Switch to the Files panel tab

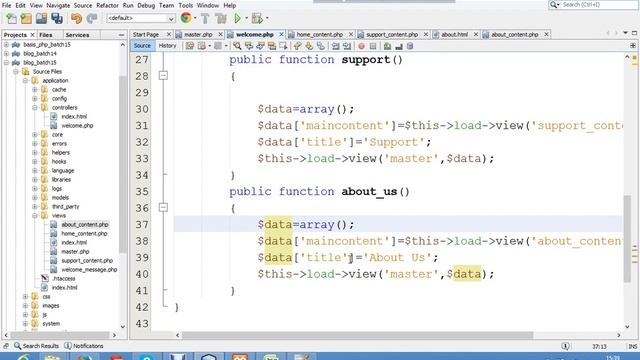(46, 35)
